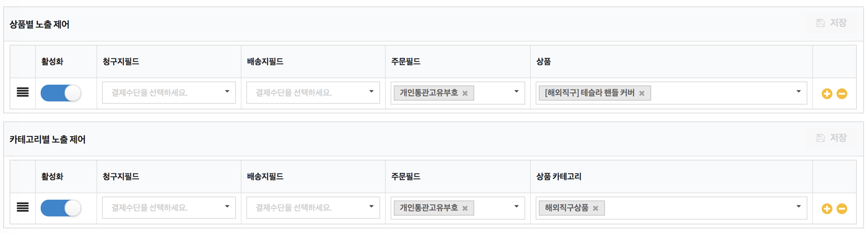Screen dimensions: 868x234
Task: Remove the [해외직구] 테슬라 핸들 커버 tag
Action: click(x=642, y=93)
